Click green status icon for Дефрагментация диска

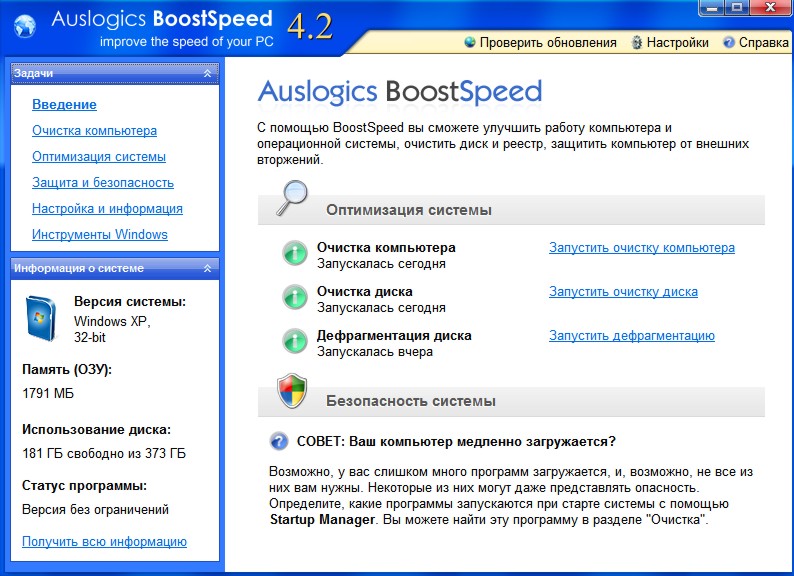[295, 341]
